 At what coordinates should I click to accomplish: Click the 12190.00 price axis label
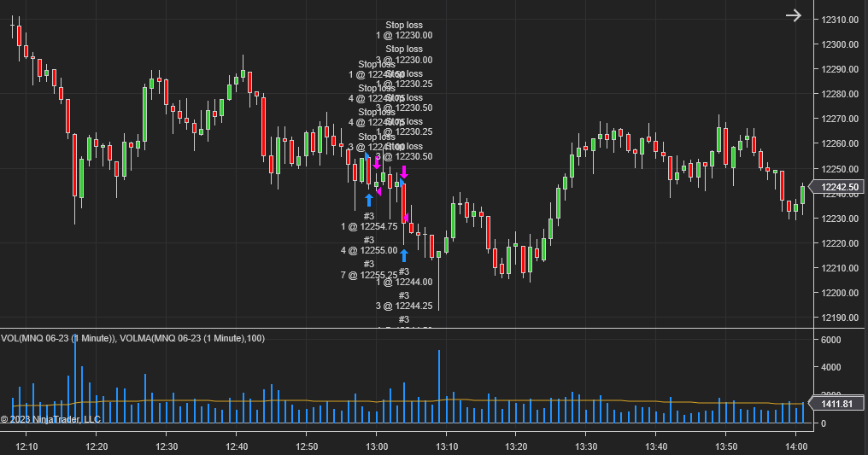[840, 318]
